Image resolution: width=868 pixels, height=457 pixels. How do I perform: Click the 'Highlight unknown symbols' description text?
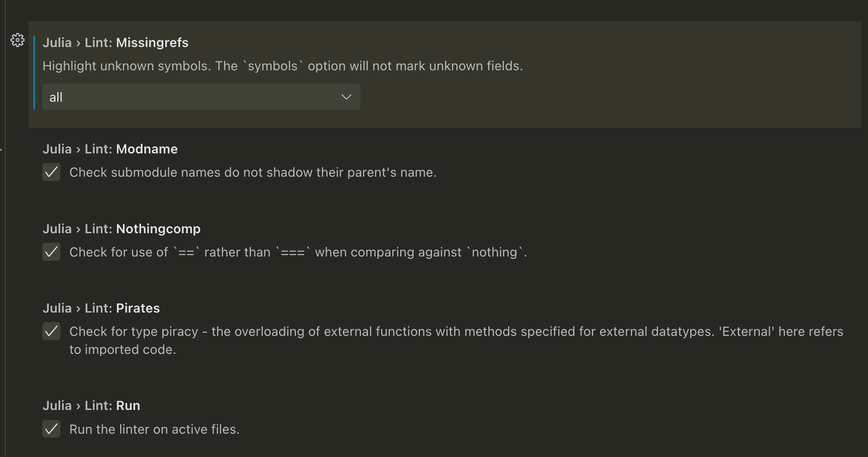tap(283, 66)
